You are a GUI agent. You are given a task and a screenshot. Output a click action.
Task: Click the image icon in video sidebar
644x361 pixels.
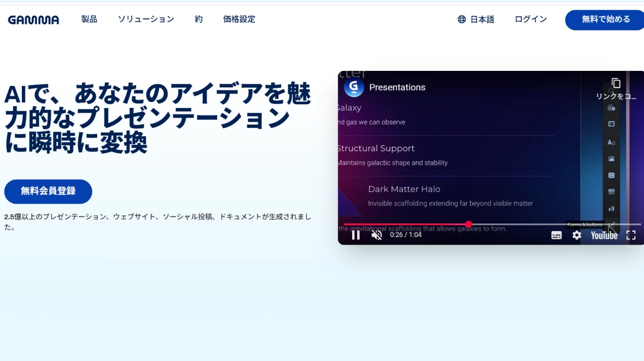[611, 159]
